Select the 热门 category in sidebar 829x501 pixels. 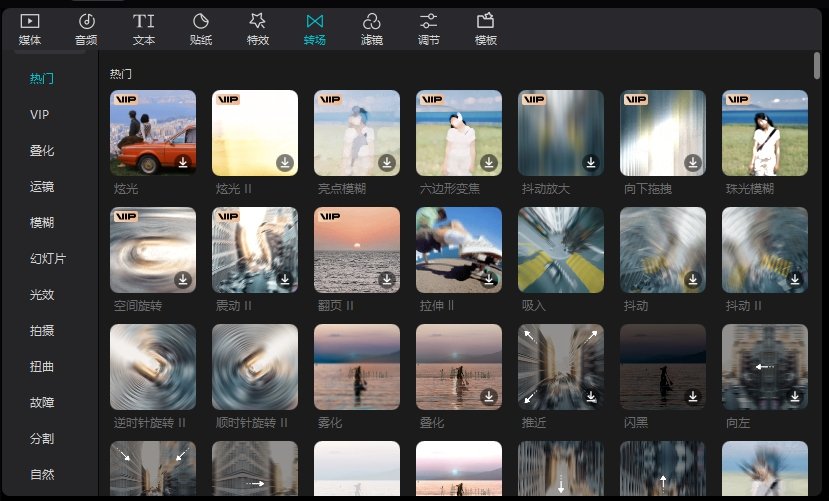pos(42,79)
